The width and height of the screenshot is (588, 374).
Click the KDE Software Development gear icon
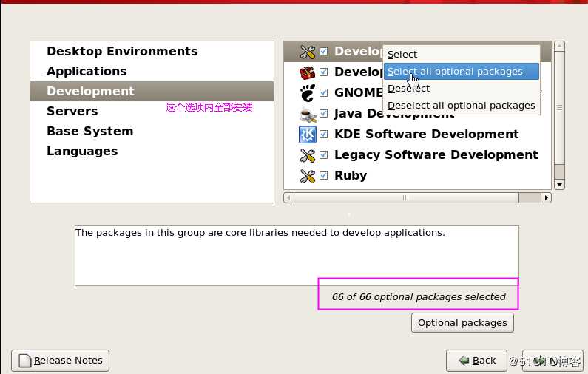(308, 135)
